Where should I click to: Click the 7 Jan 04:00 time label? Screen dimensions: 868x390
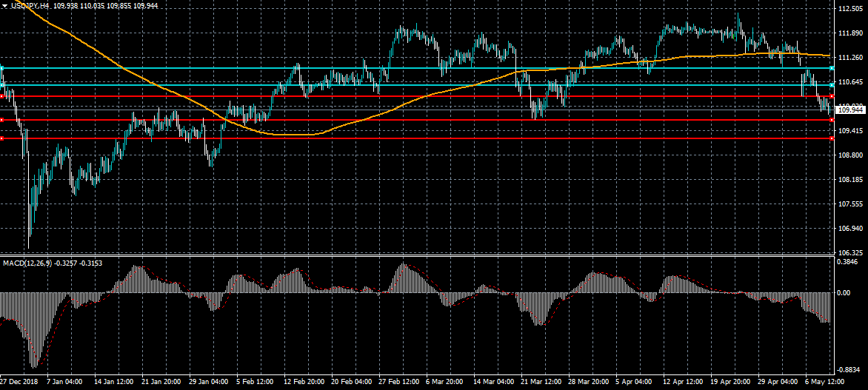[x=65, y=382]
